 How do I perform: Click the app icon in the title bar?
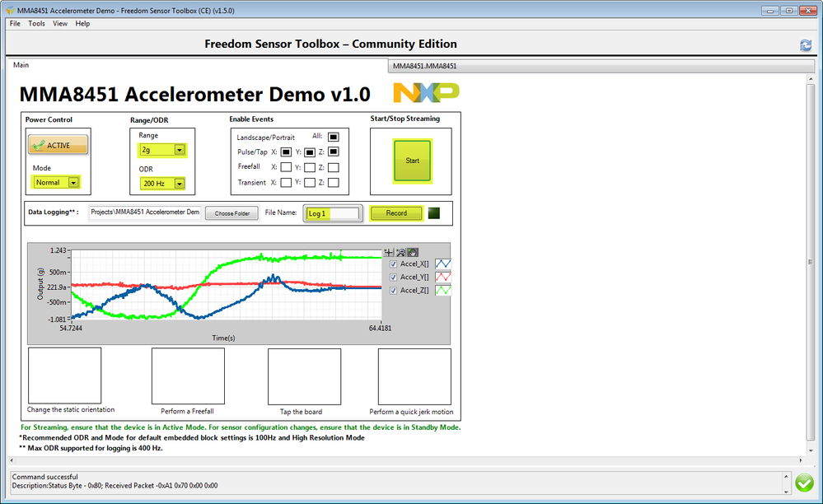11,11
